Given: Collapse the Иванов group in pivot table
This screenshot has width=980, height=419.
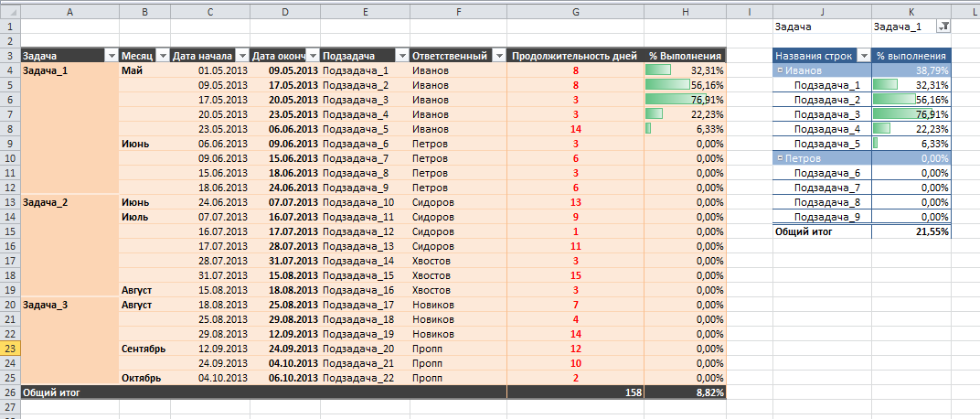Looking at the screenshot, I should click(x=780, y=70).
